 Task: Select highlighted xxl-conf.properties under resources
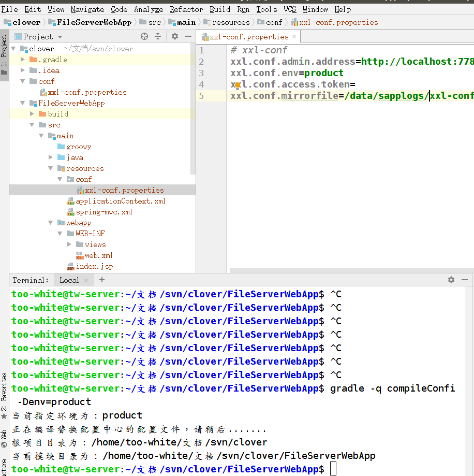pos(121,190)
